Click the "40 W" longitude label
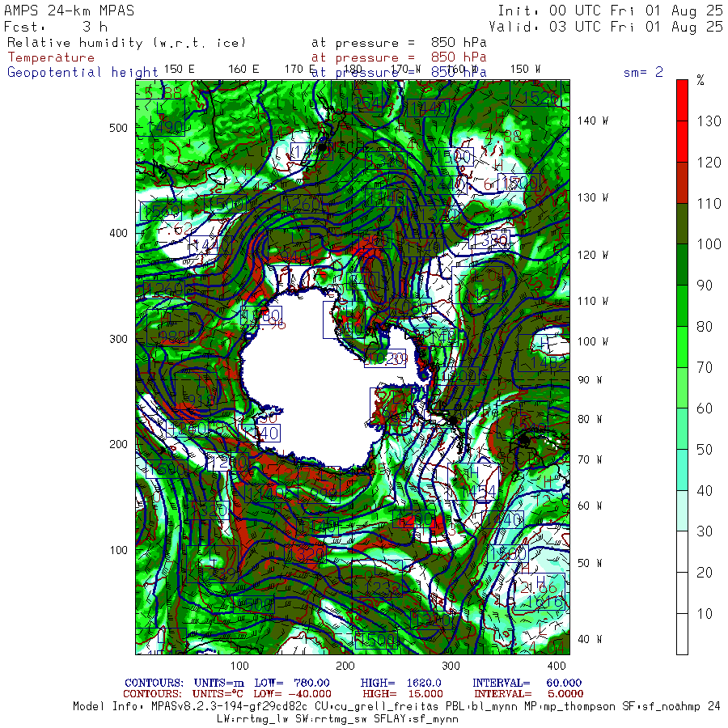The width and height of the screenshot is (728, 728). pyautogui.click(x=590, y=639)
